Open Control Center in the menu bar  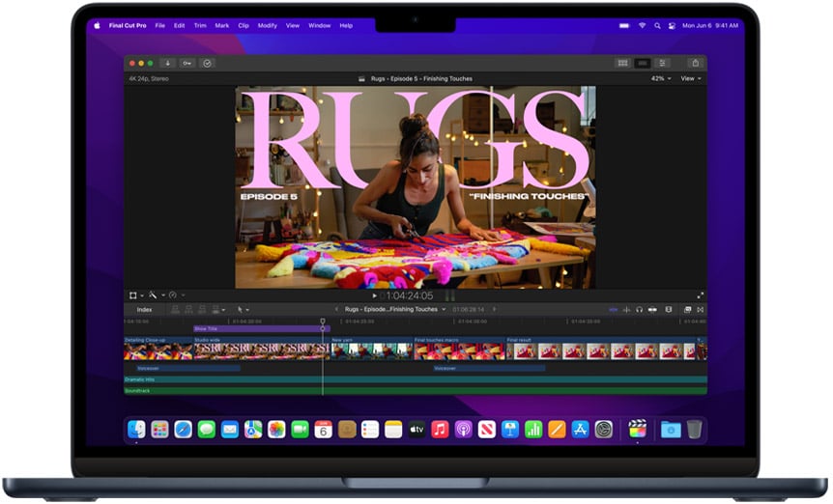[672, 25]
